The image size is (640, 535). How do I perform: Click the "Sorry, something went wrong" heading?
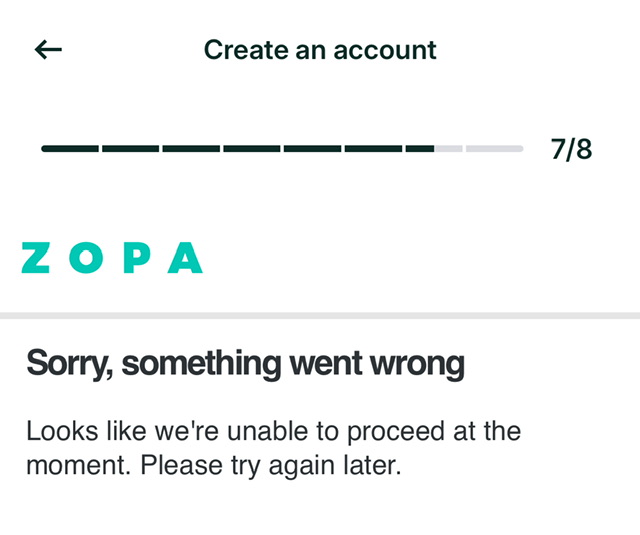point(245,364)
